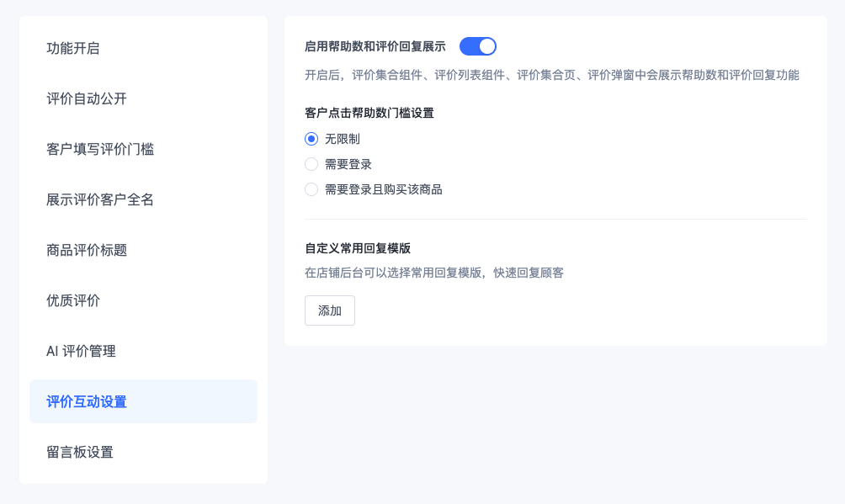Image resolution: width=845 pixels, height=504 pixels.
Task: Click the description text starting with 开启后
Action: click(552, 75)
